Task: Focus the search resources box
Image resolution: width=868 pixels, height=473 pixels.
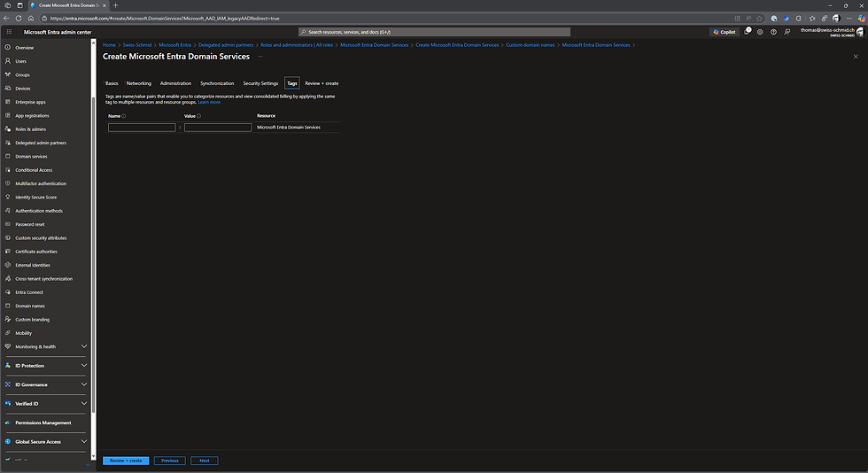Action: pos(434,32)
